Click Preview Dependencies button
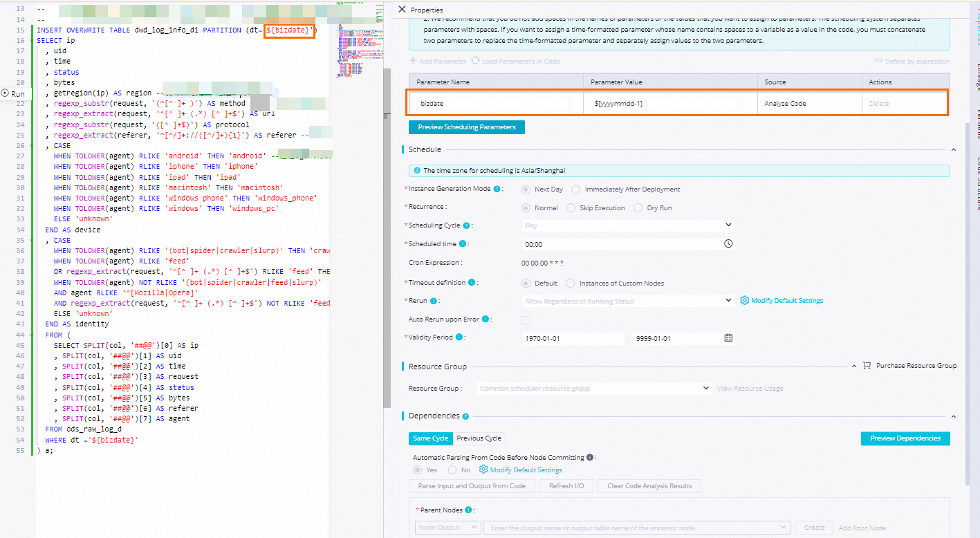Image resolution: width=980 pixels, height=538 pixels. 905,438
